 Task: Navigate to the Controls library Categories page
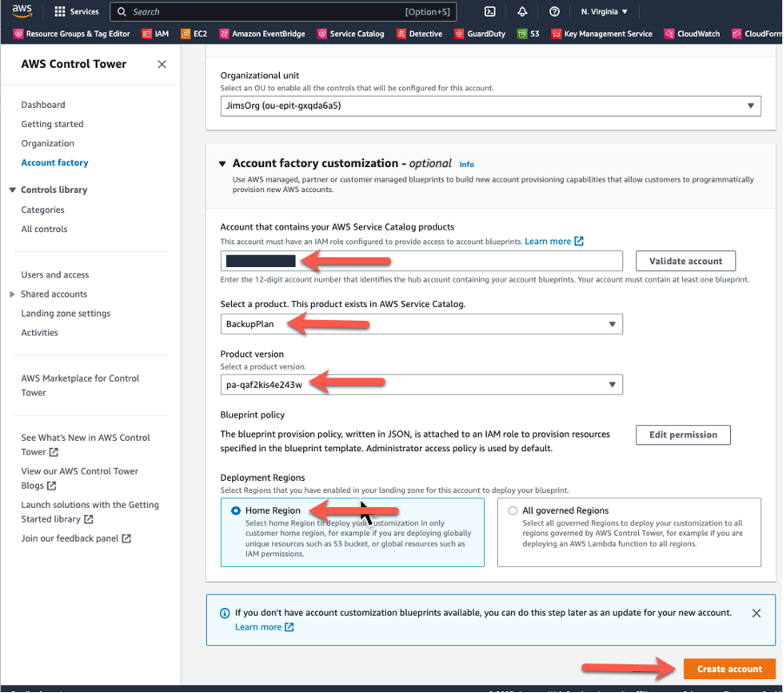tap(45, 210)
